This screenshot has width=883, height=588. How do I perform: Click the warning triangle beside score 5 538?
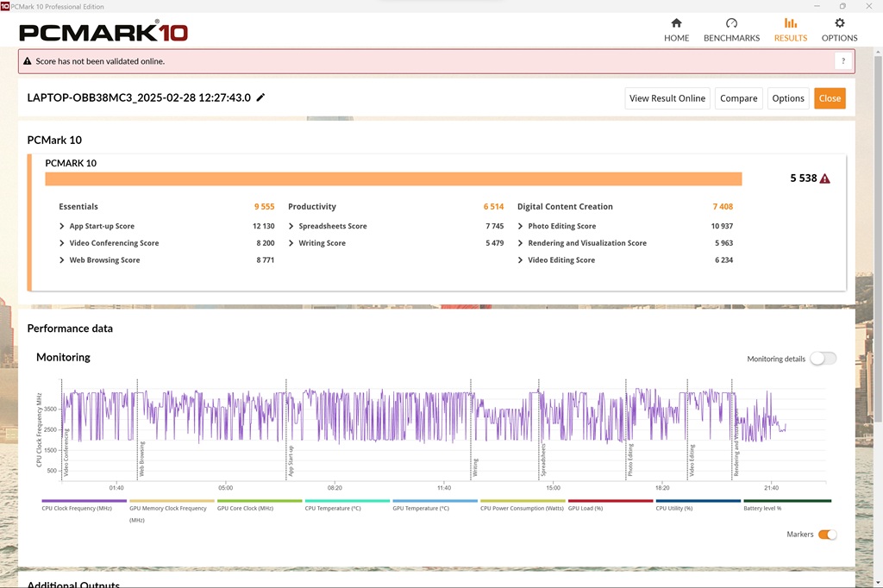point(825,178)
